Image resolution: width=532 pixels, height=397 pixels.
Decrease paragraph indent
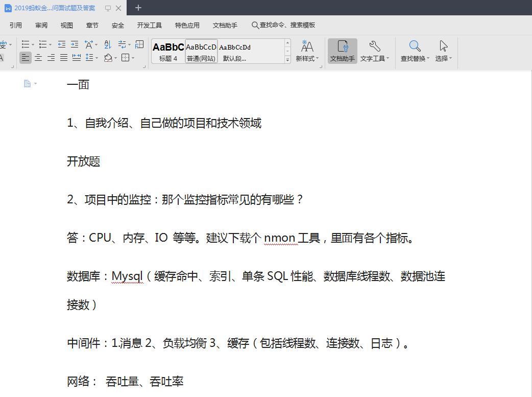click(61, 44)
